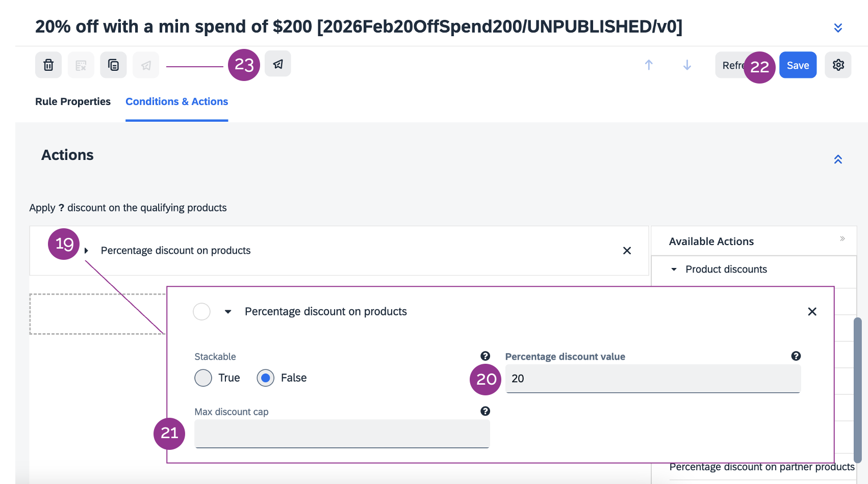Tick the circle beside expanded Percentage discount

click(201, 311)
